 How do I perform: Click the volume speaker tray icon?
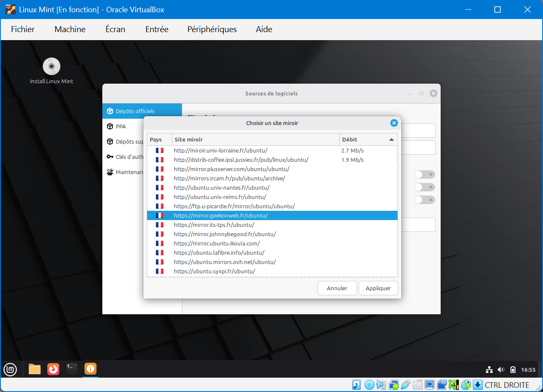[501, 370]
